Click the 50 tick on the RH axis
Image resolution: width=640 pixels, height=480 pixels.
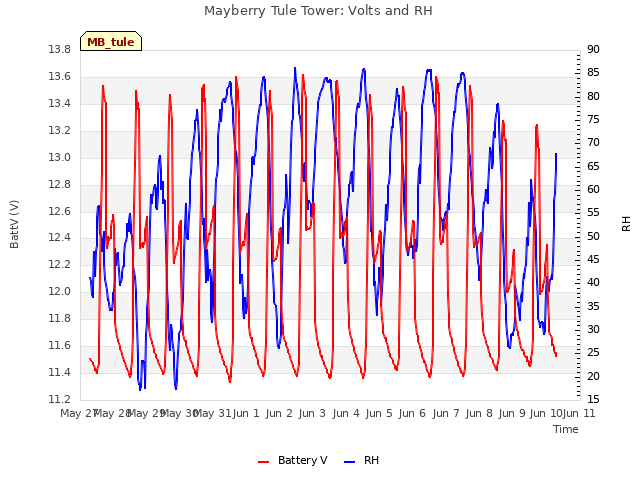tap(593, 236)
